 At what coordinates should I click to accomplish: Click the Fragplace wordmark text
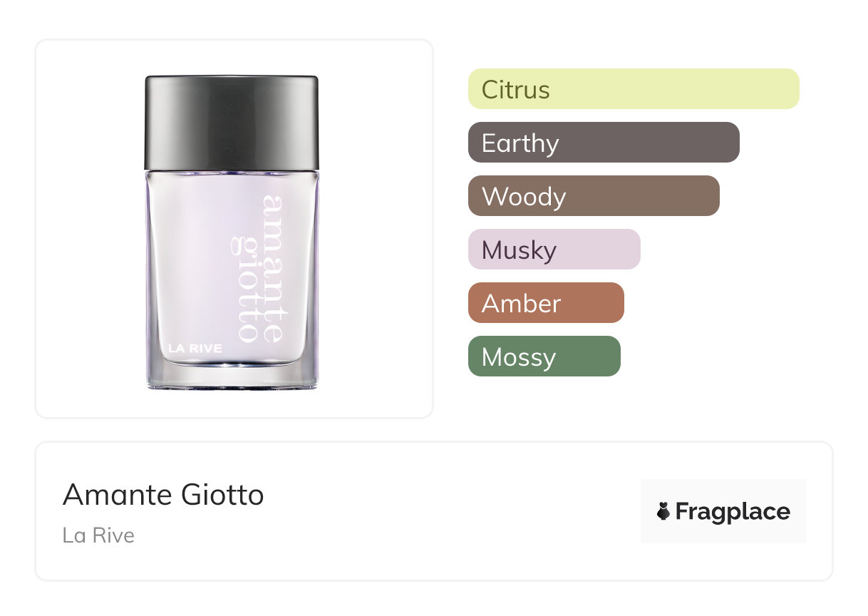[733, 512]
